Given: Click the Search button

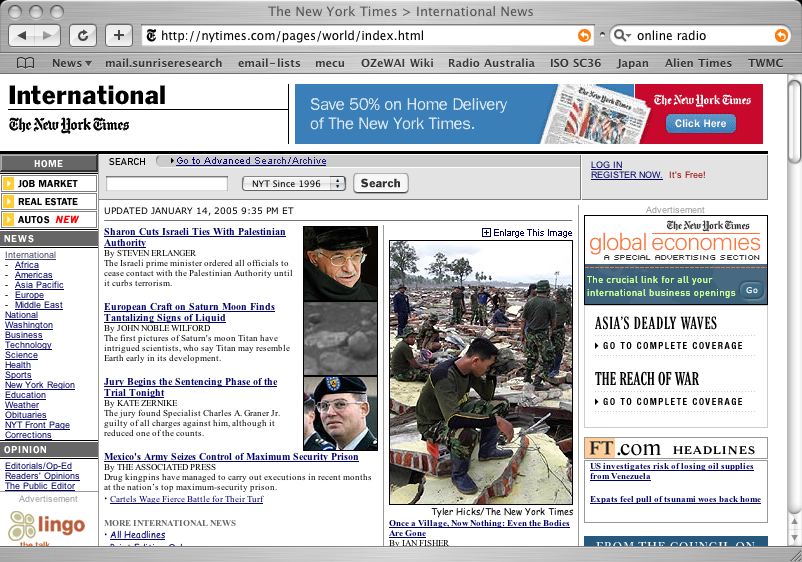Looking at the screenshot, I should point(381,183).
